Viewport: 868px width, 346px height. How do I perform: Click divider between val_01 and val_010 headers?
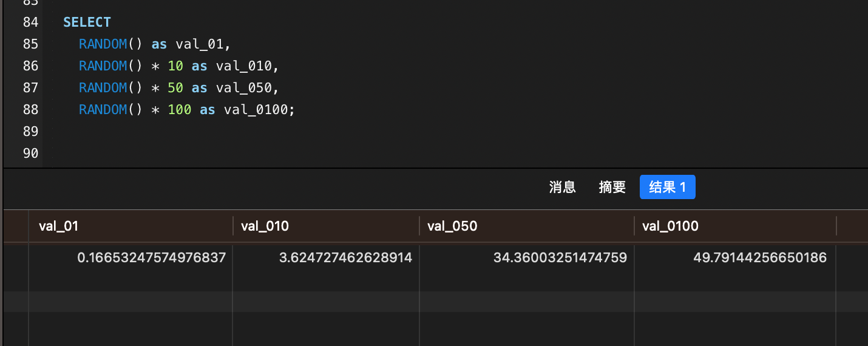click(x=233, y=226)
